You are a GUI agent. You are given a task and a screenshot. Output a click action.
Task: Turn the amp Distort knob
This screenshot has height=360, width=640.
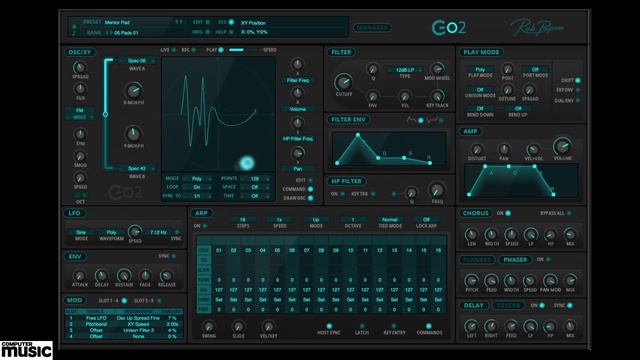coord(477,150)
